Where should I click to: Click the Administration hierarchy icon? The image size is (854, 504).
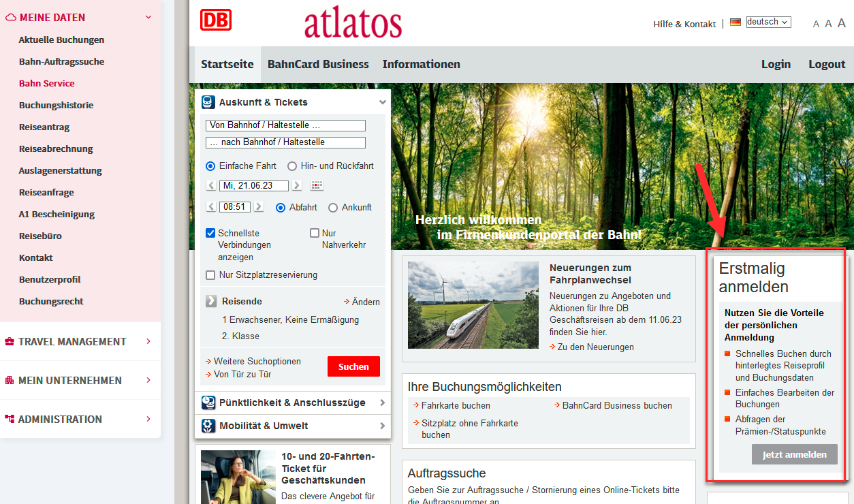coord(10,420)
